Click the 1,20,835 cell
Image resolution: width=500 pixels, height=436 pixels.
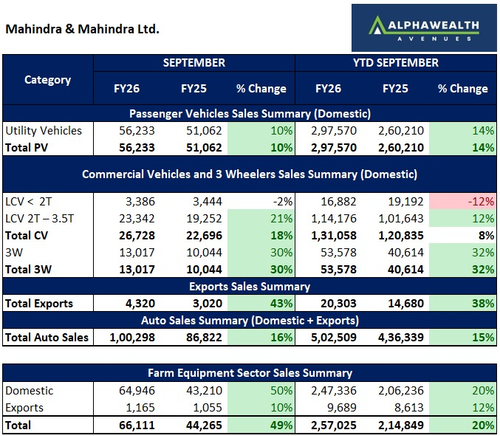401,236
